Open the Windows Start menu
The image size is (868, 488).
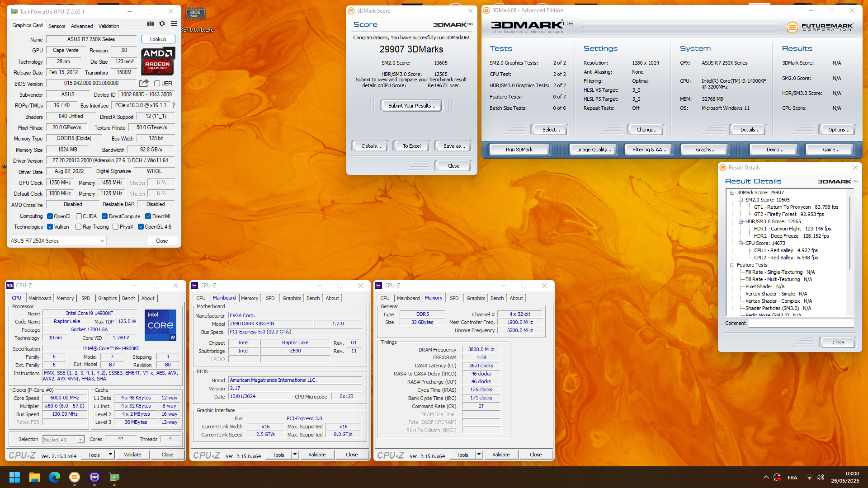click(x=14, y=477)
